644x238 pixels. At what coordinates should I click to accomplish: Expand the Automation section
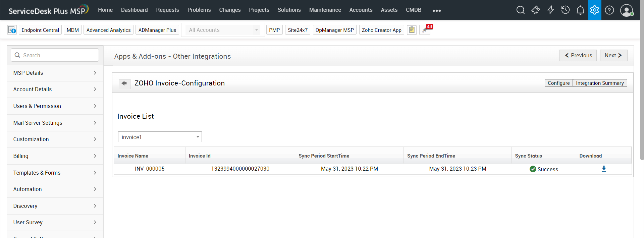55,189
